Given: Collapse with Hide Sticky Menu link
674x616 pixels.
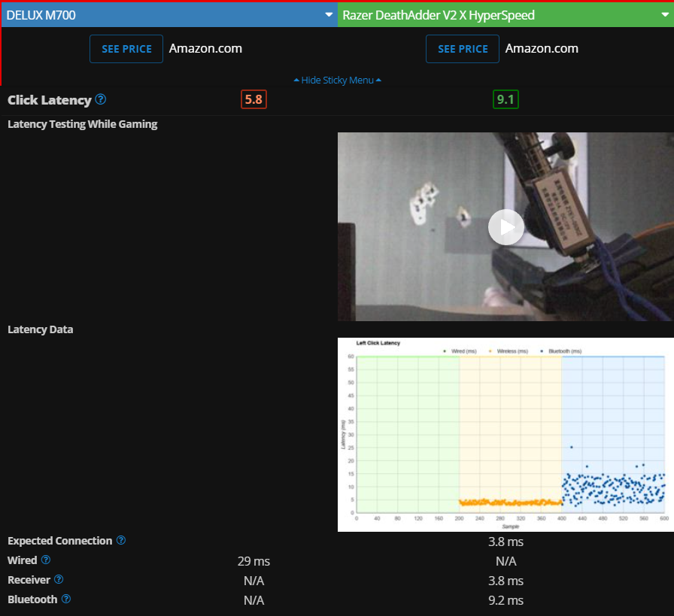Looking at the screenshot, I should [x=338, y=80].
